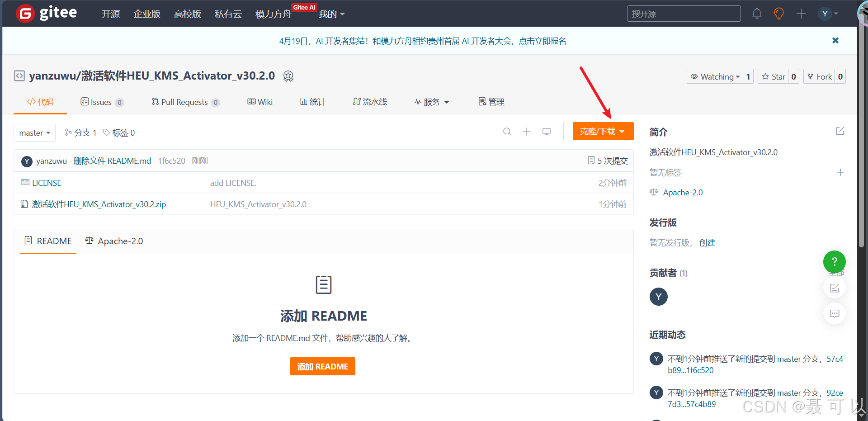Switch to the 代码 tab
This screenshot has height=421, width=868.
40,102
